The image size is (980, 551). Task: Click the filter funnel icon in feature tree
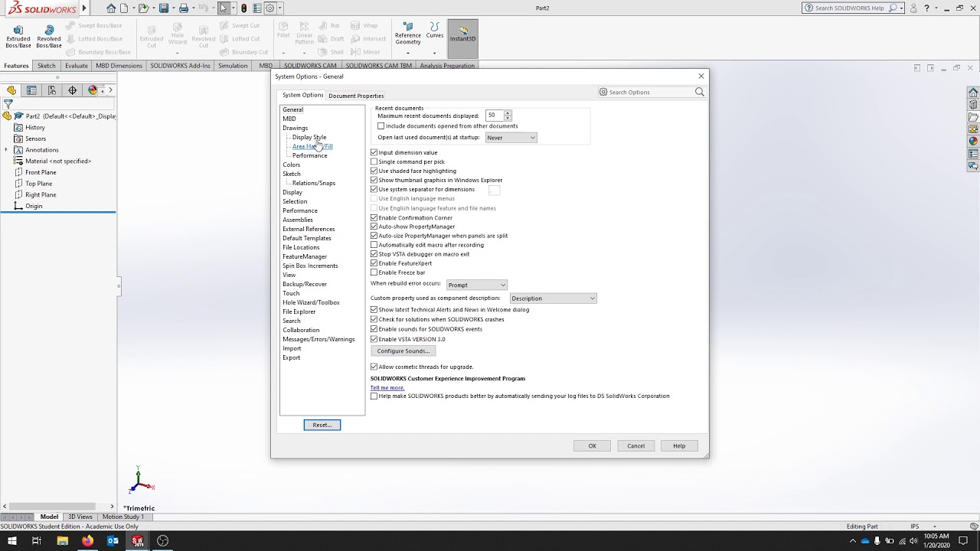coord(8,104)
